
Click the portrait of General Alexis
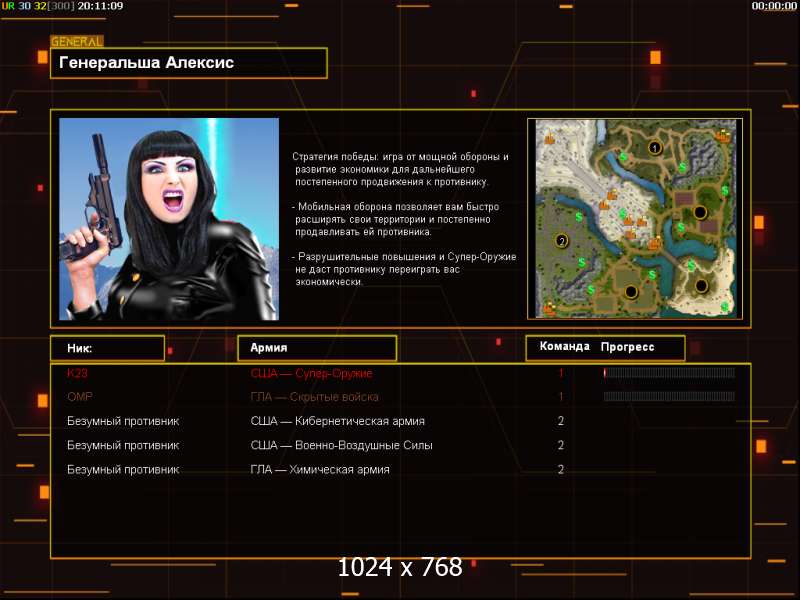click(169, 219)
